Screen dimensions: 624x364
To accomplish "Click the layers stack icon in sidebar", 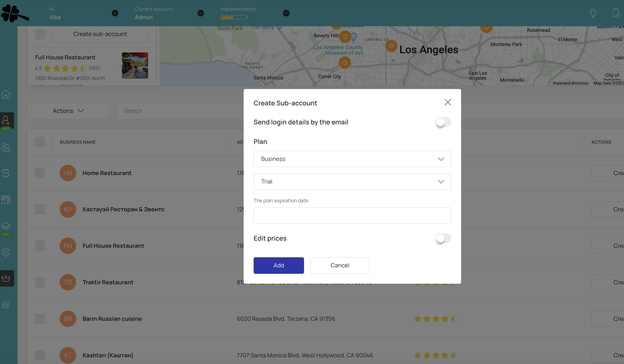I will [6, 226].
